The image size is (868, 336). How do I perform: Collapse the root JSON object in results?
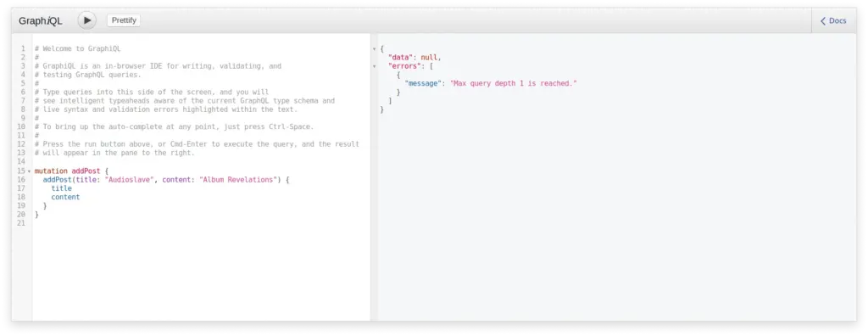click(374, 49)
